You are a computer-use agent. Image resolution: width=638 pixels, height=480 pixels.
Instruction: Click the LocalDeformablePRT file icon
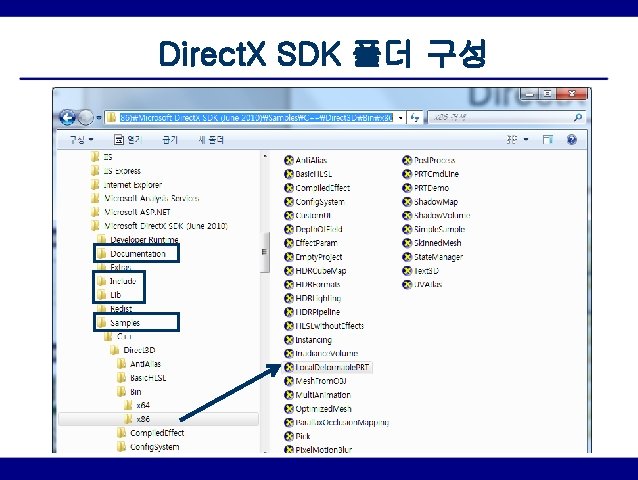click(x=289, y=367)
